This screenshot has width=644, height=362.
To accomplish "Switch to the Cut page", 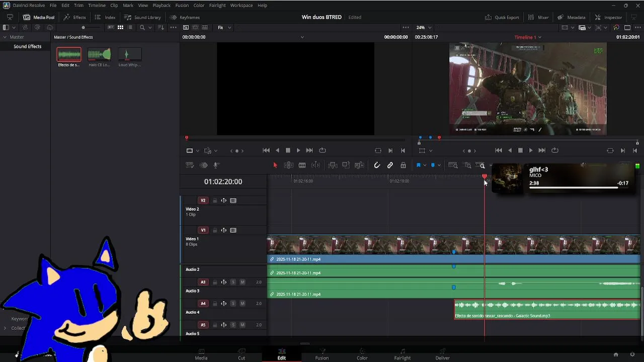I will (242, 354).
